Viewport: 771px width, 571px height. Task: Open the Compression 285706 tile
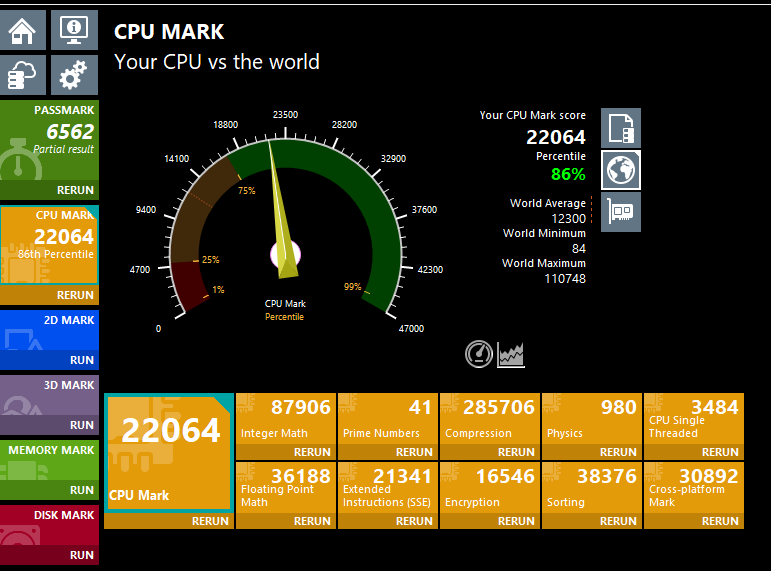click(x=490, y=419)
